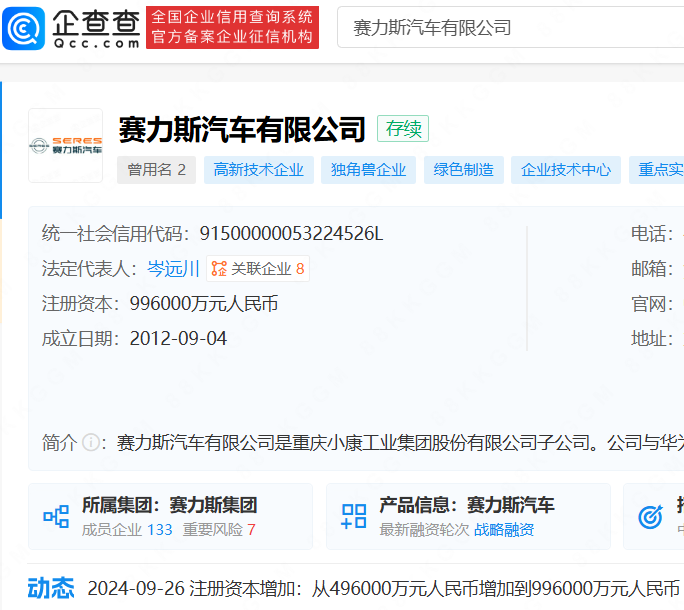Click the 邮箱 field label

652,269
